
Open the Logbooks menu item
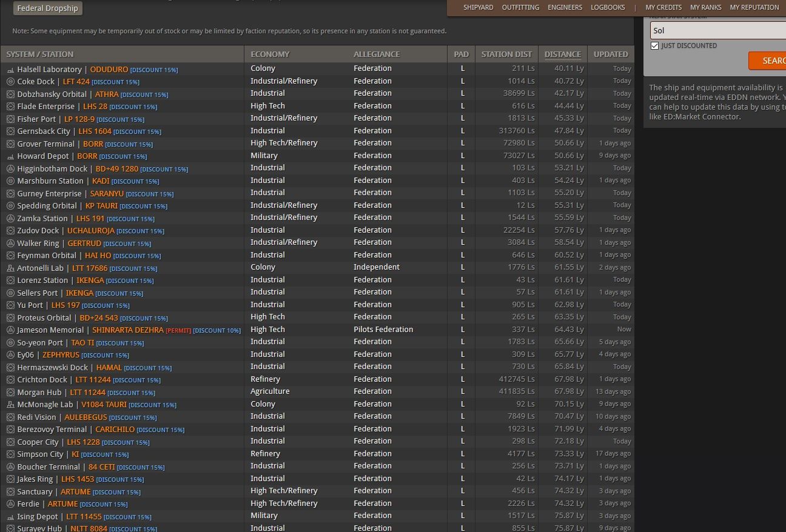click(x=608, y=7)
